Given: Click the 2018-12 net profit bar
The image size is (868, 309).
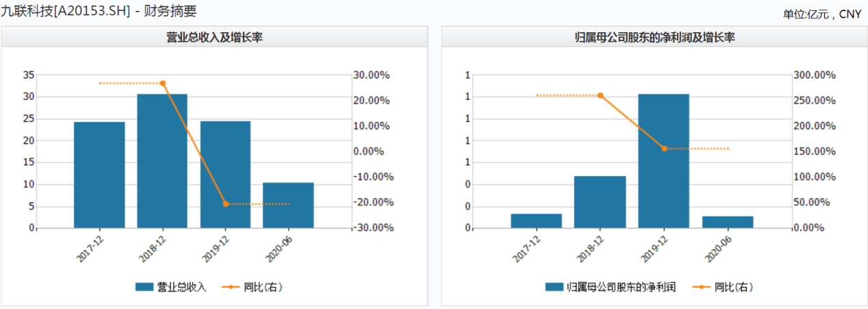Looking at the screenshot, I should click(x=600, y=202).
